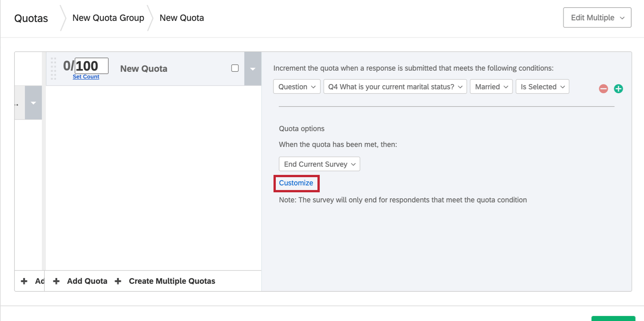
Task: Click the Customize link
Action: pos(296,183)
